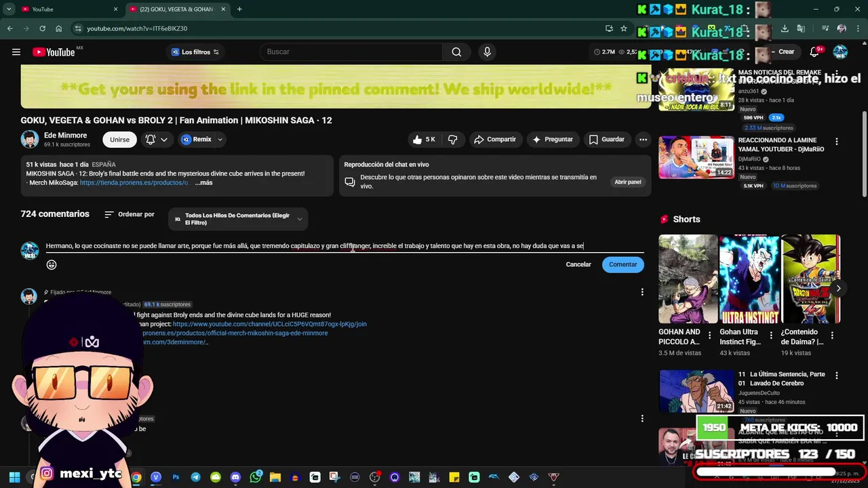This screenshot has height=488, width=868.
Task: Open the DjMaRiiO video thumbnail
Action: tap(696, 157)
